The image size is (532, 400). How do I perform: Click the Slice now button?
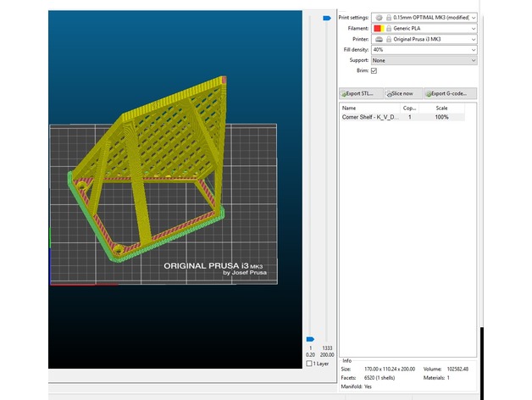tap(403, 93)
